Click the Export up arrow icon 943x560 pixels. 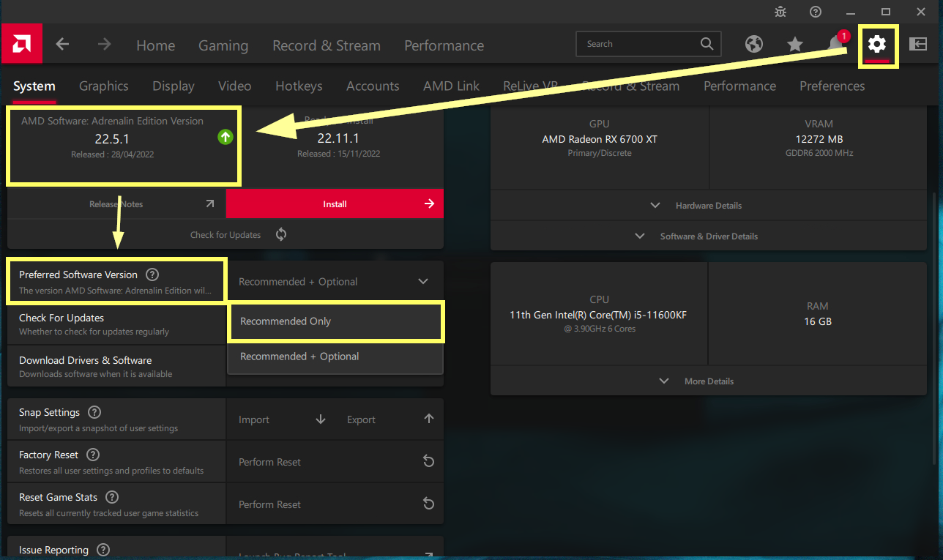point(429,419)
